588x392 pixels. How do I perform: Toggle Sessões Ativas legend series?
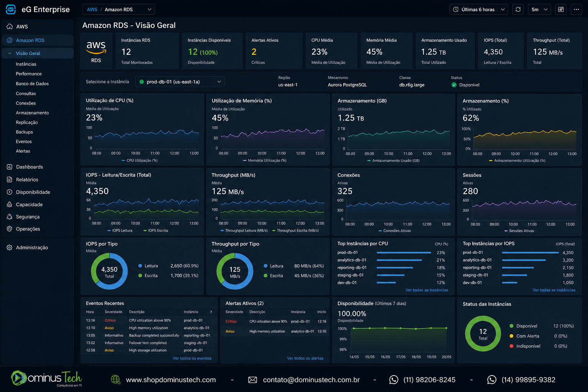[519, 231]
